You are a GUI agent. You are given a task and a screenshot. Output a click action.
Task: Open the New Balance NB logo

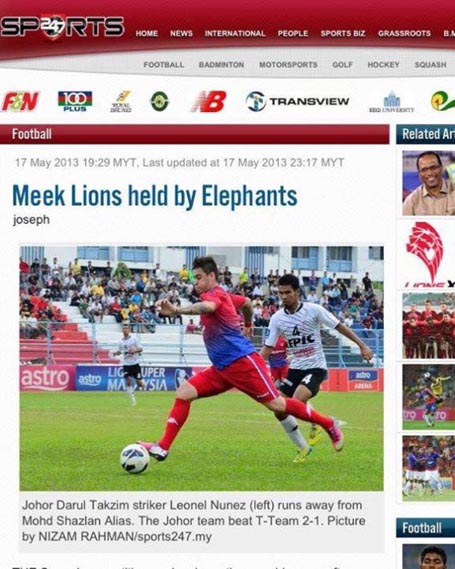point(209,101)
